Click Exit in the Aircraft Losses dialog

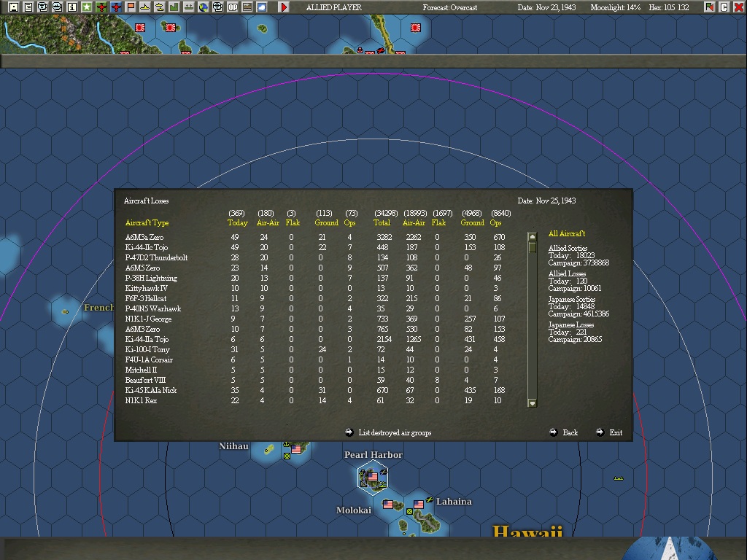609,432
